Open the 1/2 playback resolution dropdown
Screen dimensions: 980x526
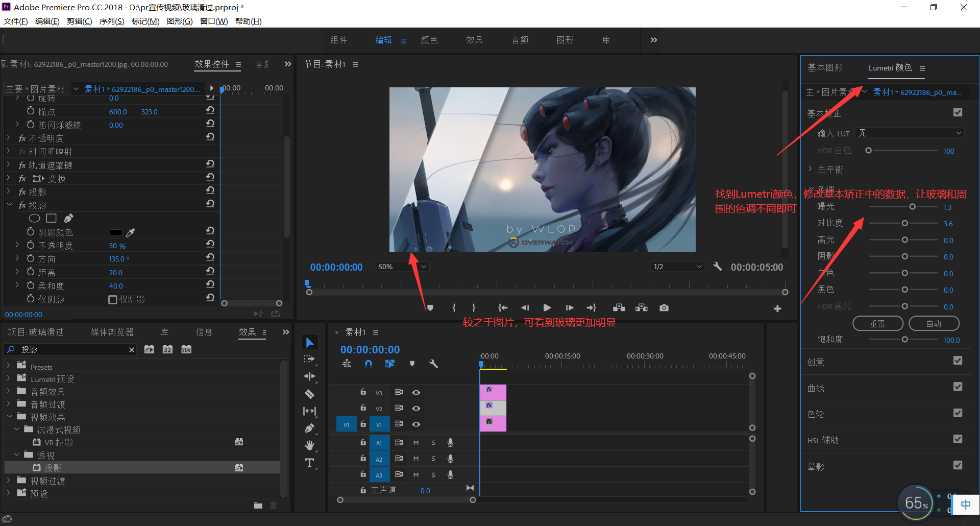pyautogui.click(x=678, y=267)
